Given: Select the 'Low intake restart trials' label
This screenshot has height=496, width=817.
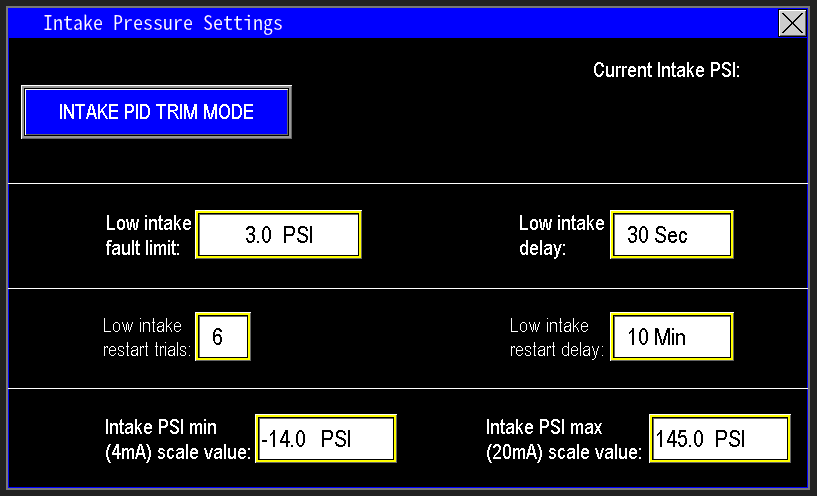Looking at the screenshot, I should tap(146, 338).
